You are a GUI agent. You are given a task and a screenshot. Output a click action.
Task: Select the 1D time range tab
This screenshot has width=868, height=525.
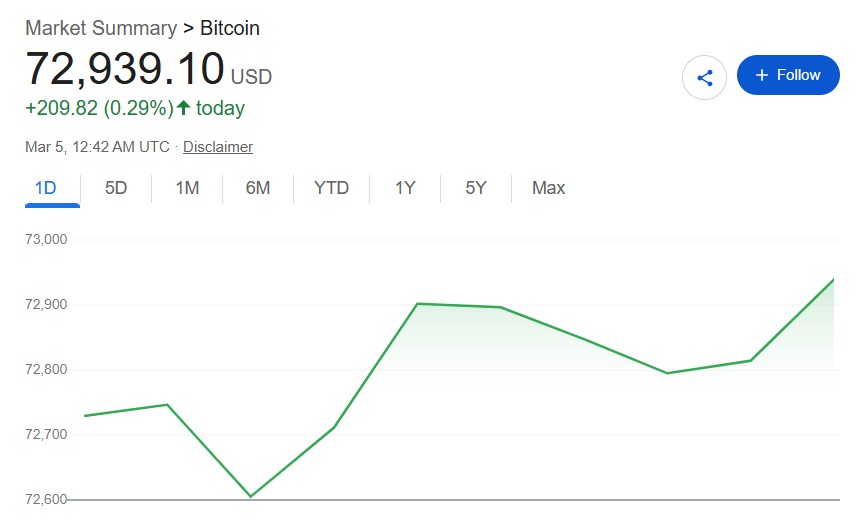[45, 188]
